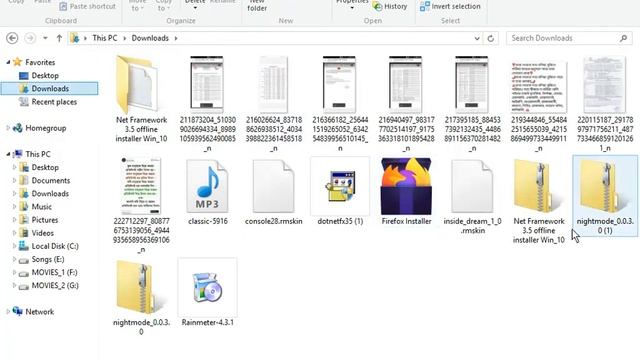The width and height of the screenshot is (640, 360).
Task: Refresh the Downloads folder view
Action: click(491, 38)
